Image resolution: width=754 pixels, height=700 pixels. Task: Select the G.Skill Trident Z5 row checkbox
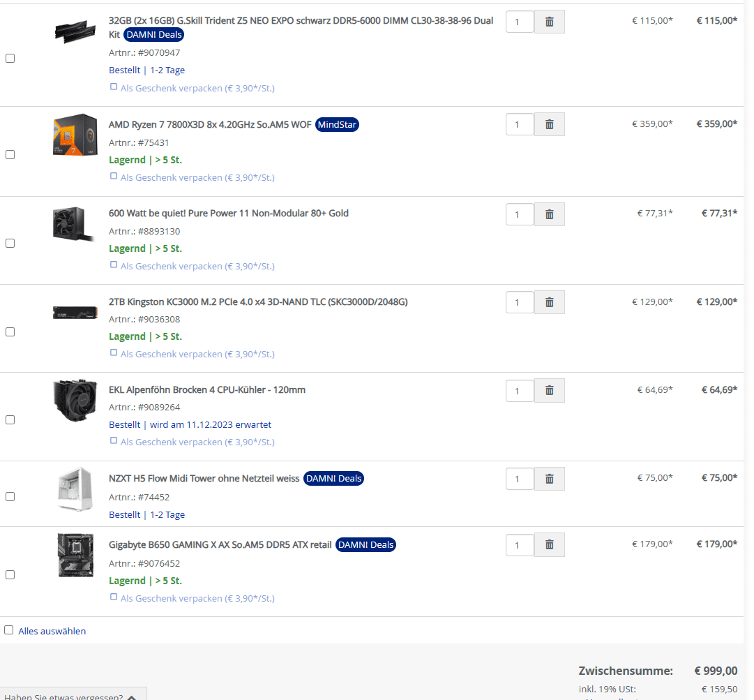[x=10, y=58]
